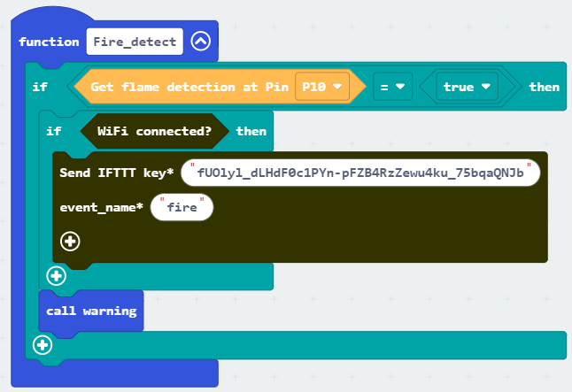Viewport: 572px width, 392px height.
Task: Open the equals comparison operator dropdown
Action: click(x=392, y=87)
